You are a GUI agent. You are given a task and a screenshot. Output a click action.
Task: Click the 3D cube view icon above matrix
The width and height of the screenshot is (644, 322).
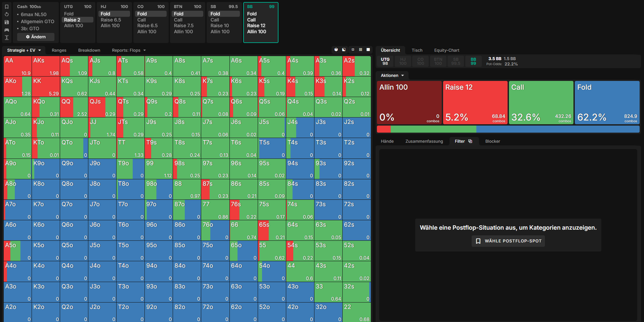[x=336, y=50]
